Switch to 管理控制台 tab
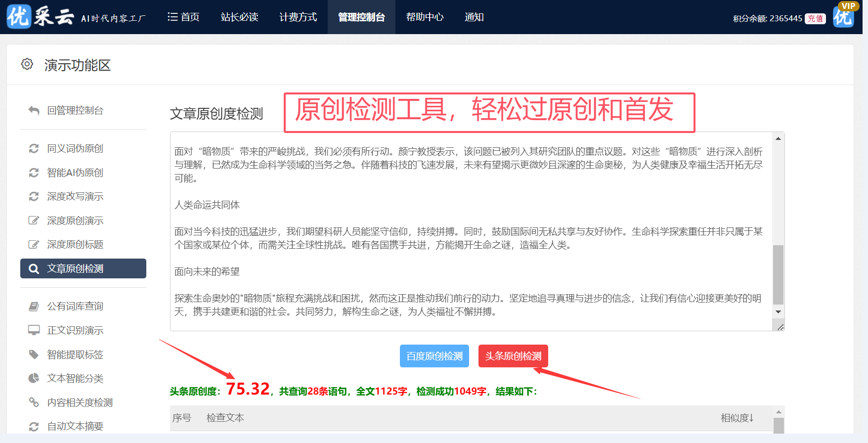This screenshot has width=868, height=443. point(361,17)
